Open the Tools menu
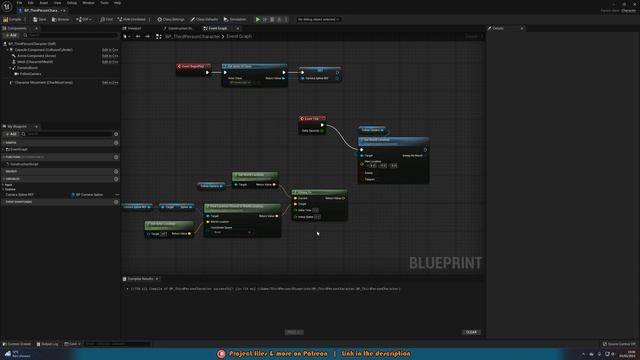The height and width of the screenshot is (360, 640). tap(104, 3)
